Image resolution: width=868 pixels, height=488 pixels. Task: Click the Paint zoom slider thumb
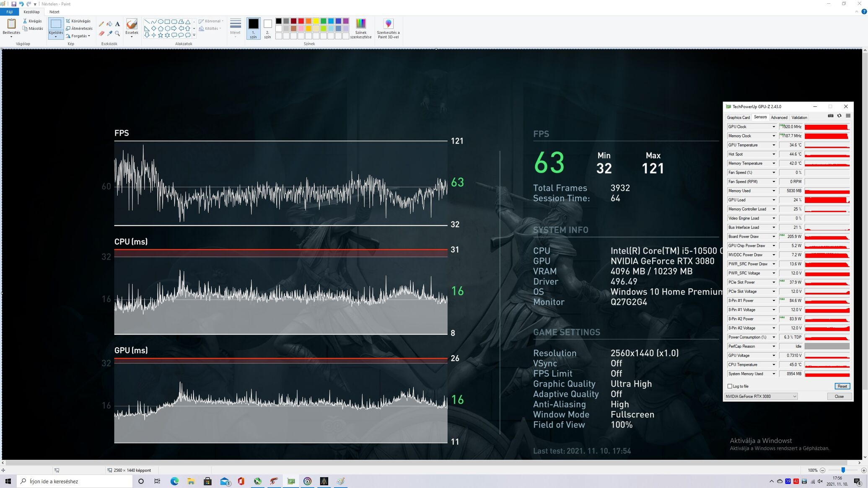(x=843, y=470)
